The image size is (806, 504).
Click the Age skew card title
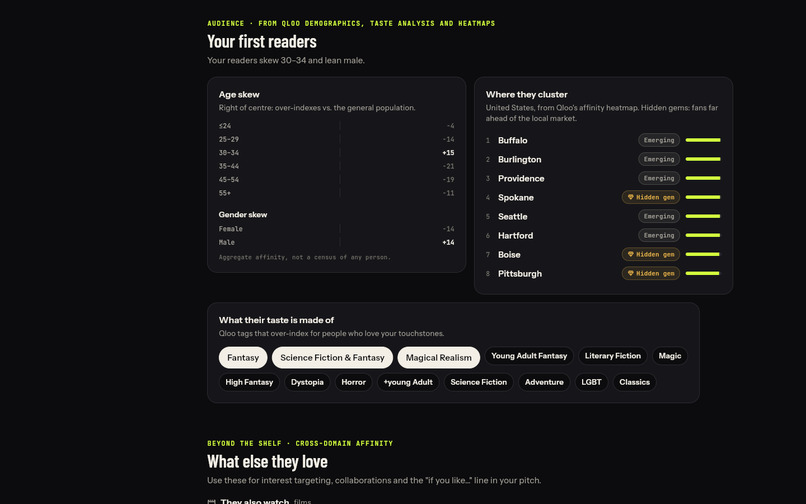point(239,95)
